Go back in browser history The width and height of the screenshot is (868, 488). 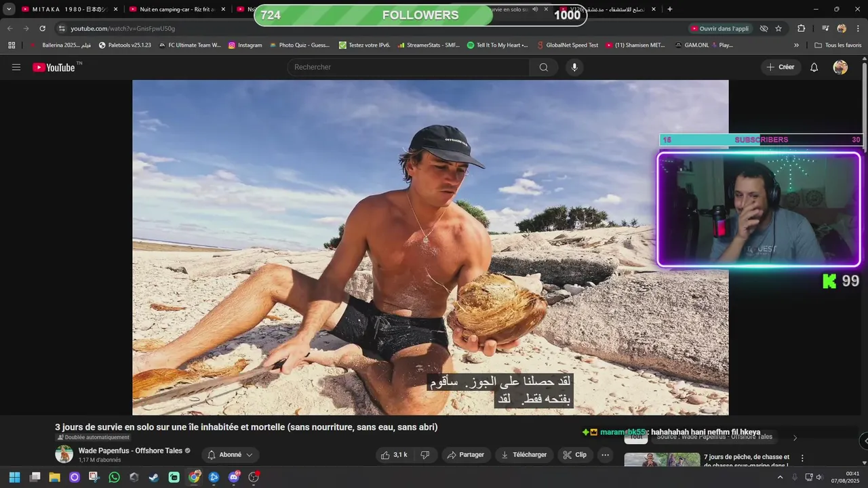point(9,28)
